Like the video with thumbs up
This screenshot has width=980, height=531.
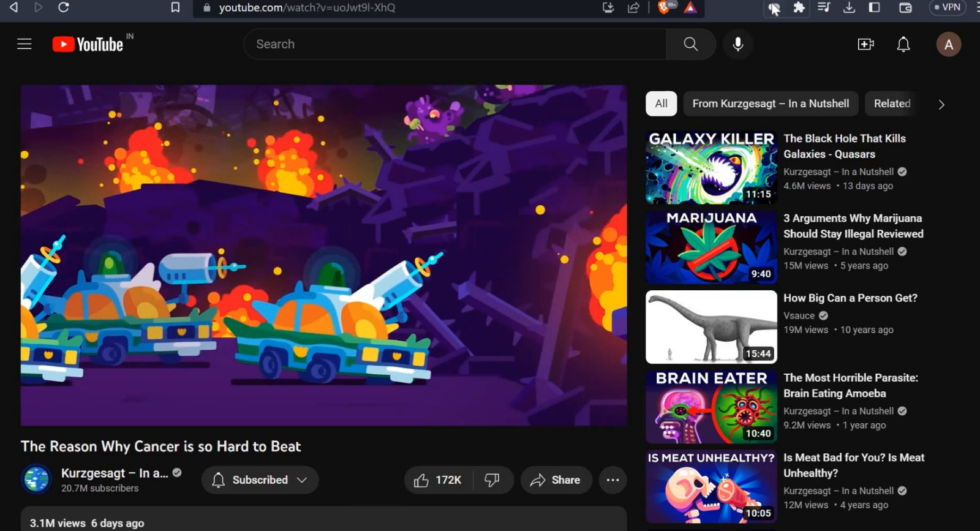pos(439,480)
